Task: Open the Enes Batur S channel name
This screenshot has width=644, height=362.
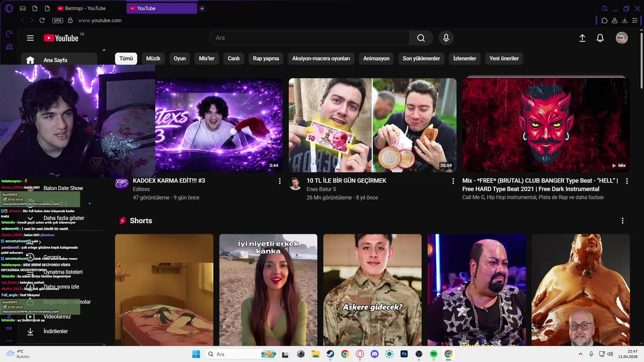Action: click(x=321, y=189)
